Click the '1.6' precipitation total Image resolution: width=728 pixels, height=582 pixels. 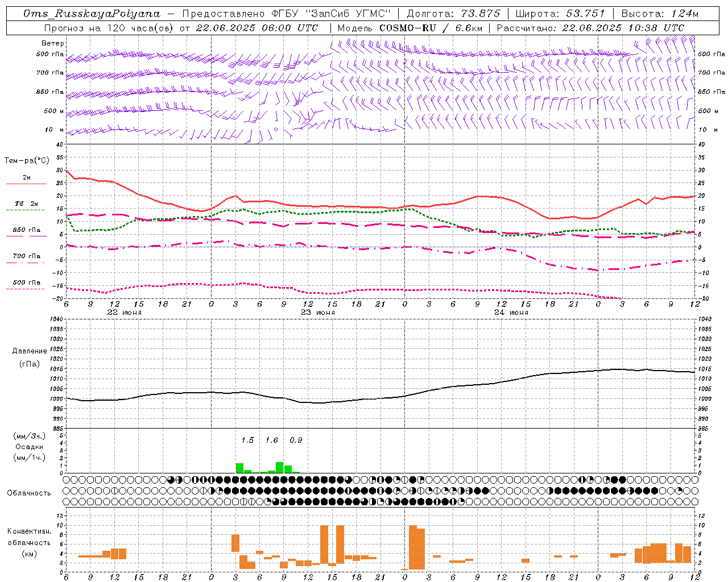[272, 440]
